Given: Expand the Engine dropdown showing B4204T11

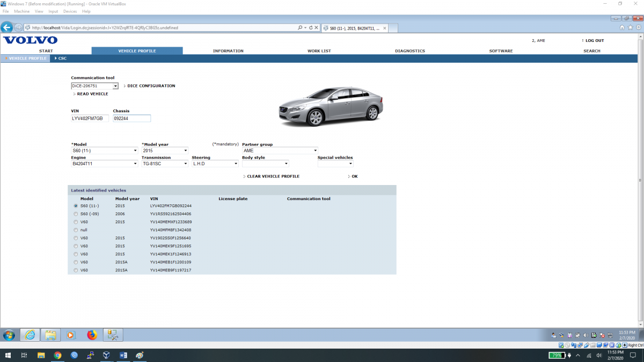Looking at the screenshot, I should (x=105, y=164).
